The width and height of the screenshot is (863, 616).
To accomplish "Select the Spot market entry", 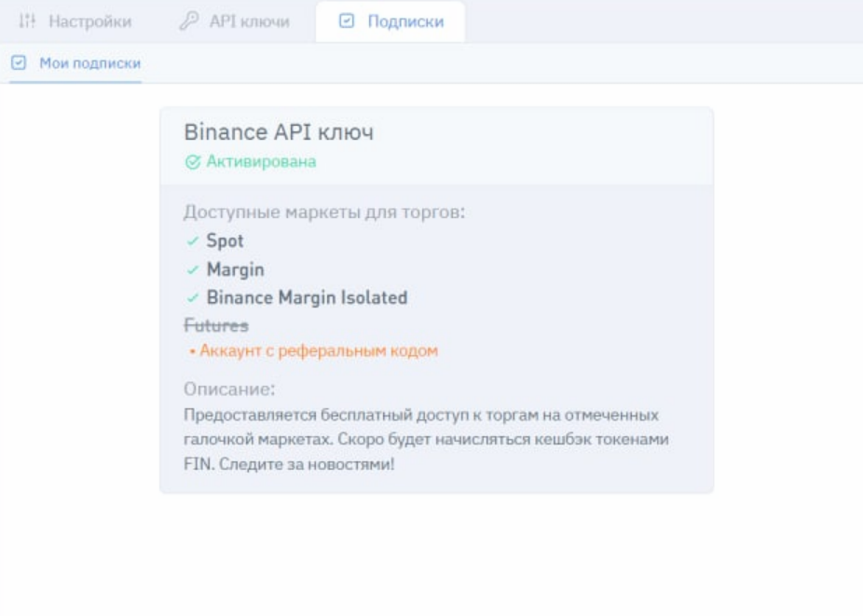I will [226, 241].
